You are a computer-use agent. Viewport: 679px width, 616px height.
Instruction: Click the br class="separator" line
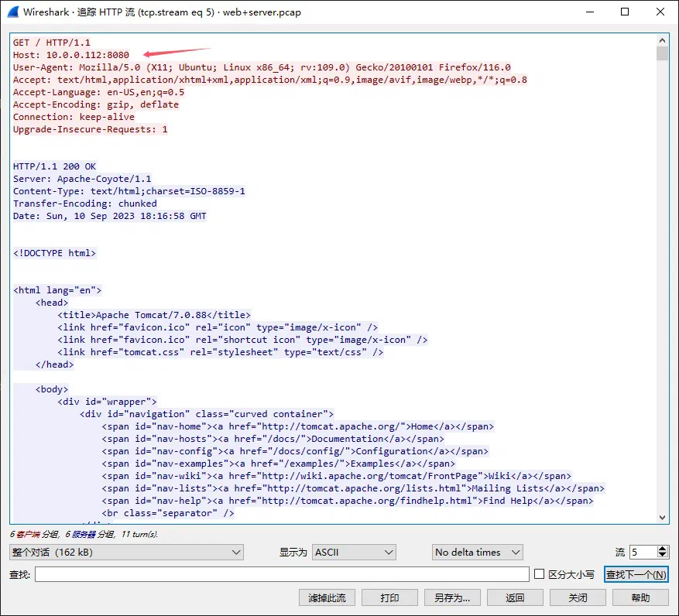pyautogui.click(x=168, y=513)
